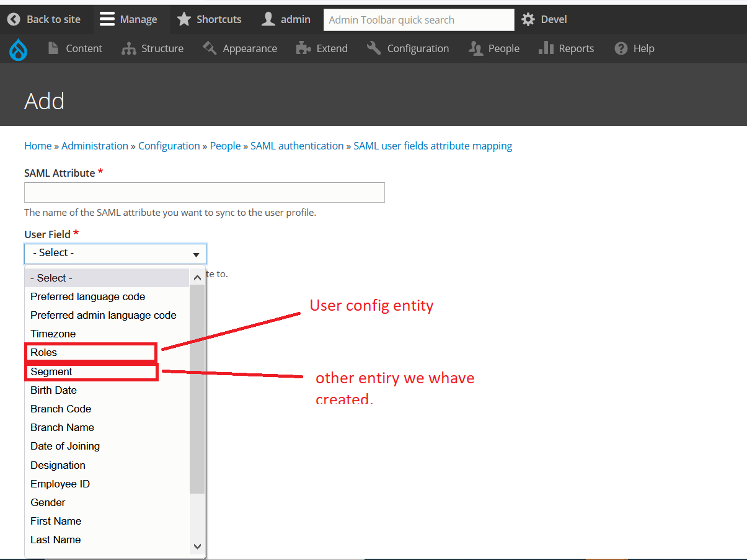Focus the Admin Toolbar quick search box
Screen dimensions: 747x560
[x=418, y=20]
